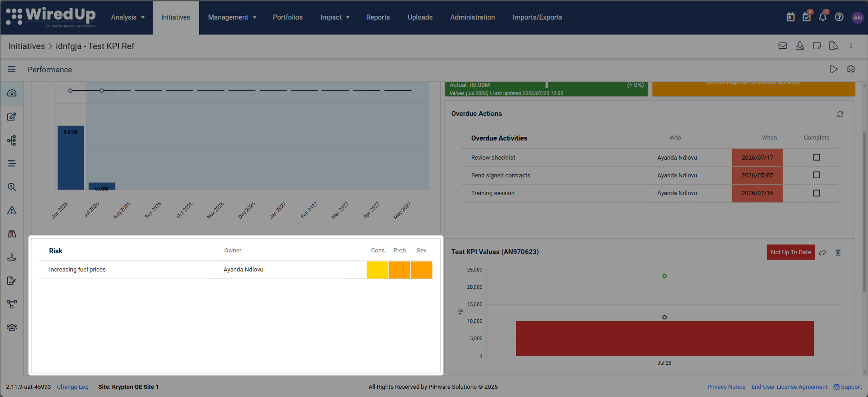Open the dollar magnifier sidebar icon
Viewport: 868px width, 397px height.
tap(12, 187)
